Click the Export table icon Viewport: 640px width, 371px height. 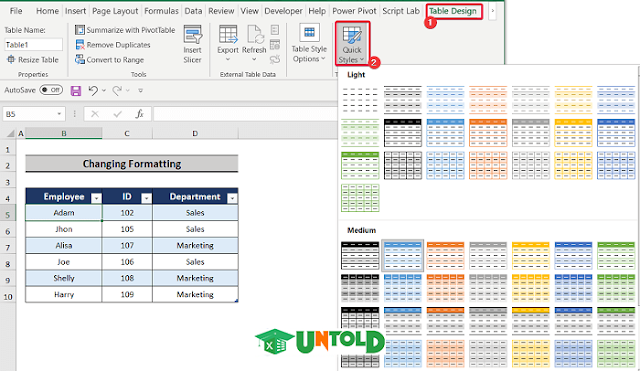pyautogui.click(x=228, y=34)
